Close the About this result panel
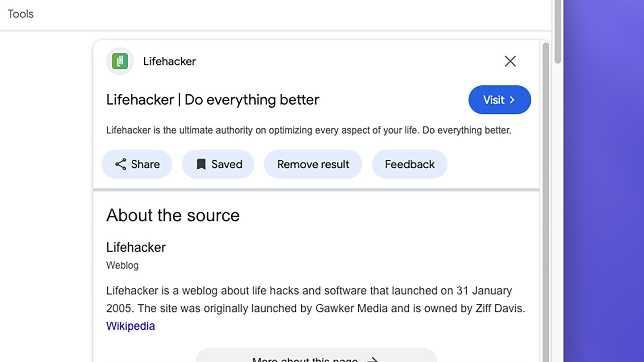This screenshot has width=644, height=362. 510,61
